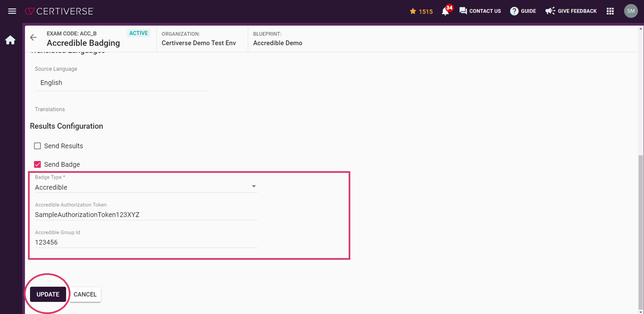This screenshot has width=644, height=314.
Task: Click the Give Feedback megaphone icon
Action: click(x=549, y=11)
